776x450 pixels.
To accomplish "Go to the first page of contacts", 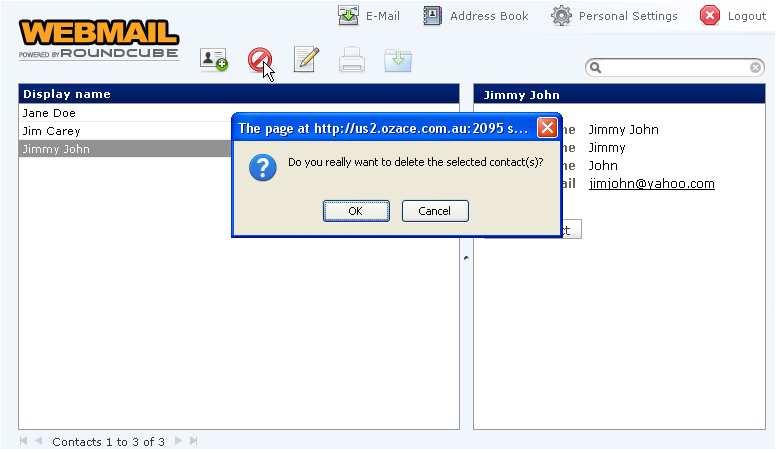I will pyautogui.click(x=24, y=441).
